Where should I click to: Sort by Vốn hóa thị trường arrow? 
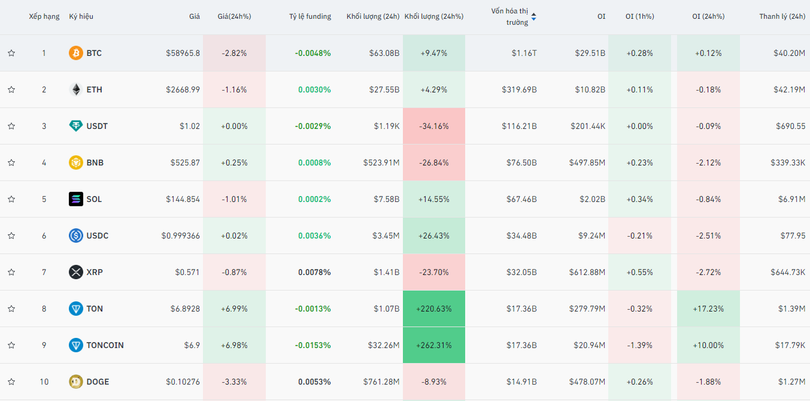coord(533,17)
